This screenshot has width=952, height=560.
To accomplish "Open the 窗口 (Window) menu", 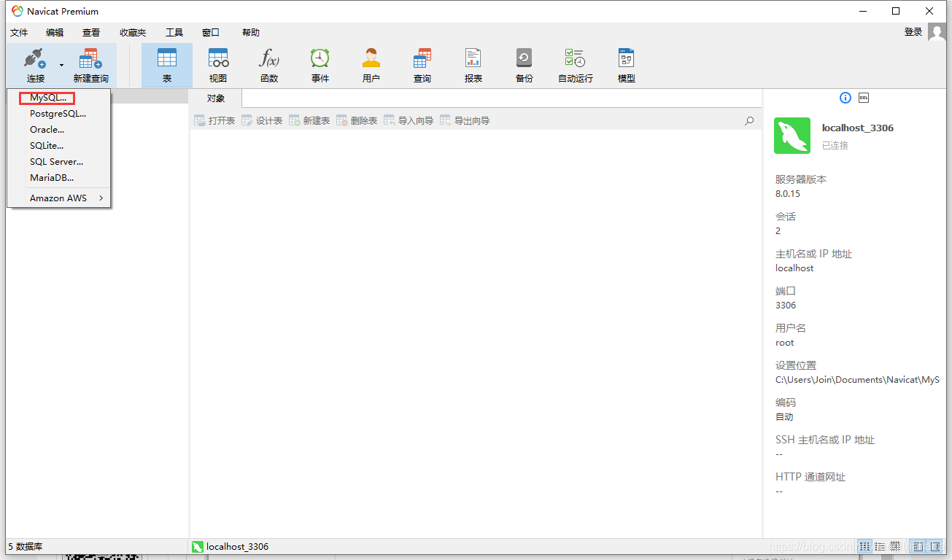I will click(x=211, y=33).
